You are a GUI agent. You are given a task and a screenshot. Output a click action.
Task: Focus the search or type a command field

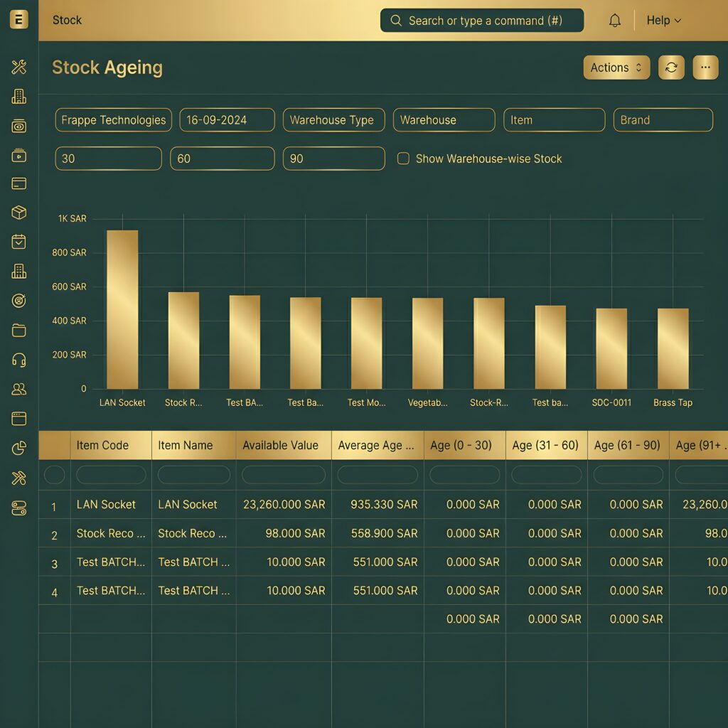point(482,21)
